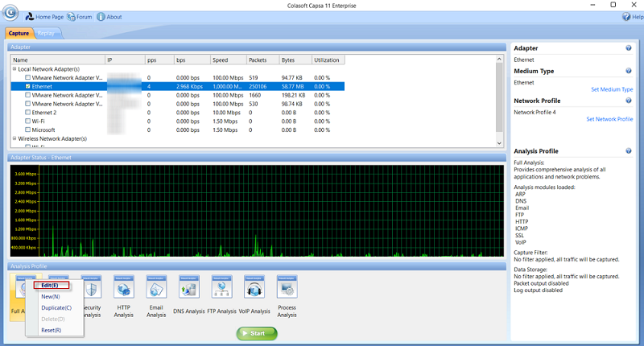This screenshot has width=644, height=346.
Task: Choose Duplicate(C) from context menu
Action: point(56,308)
